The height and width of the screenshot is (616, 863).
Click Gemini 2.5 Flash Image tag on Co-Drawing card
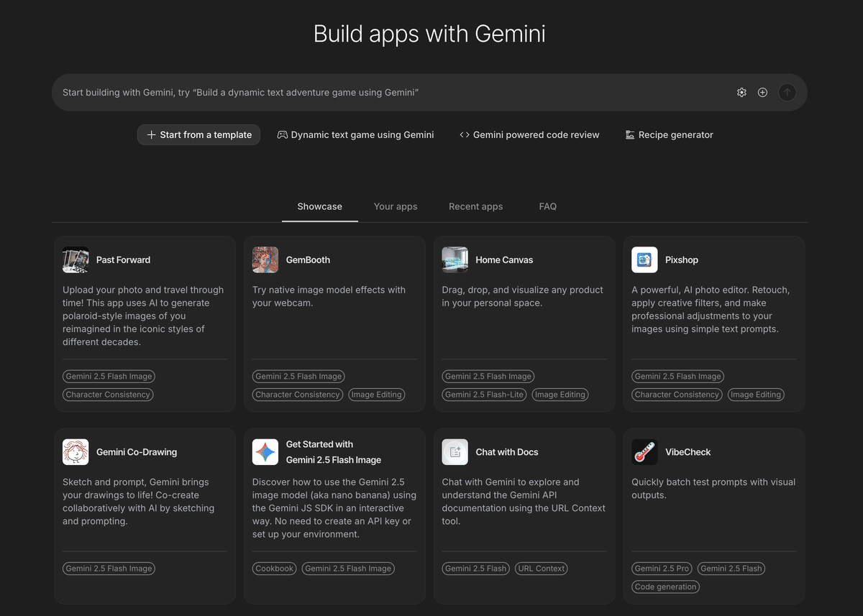pos(109,569)
